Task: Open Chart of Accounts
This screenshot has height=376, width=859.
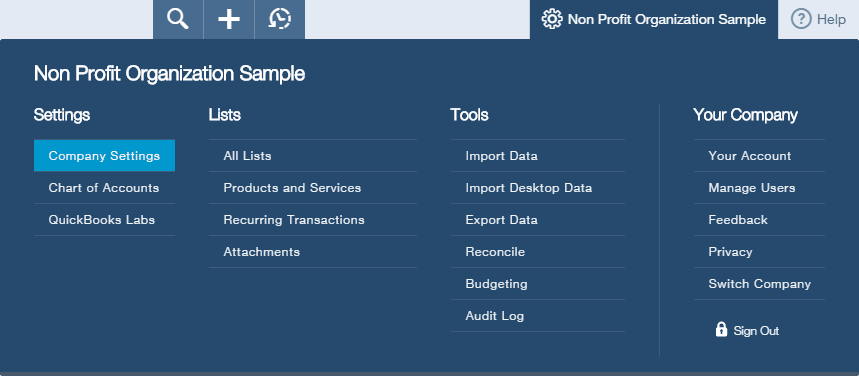Action: point(104,188)
